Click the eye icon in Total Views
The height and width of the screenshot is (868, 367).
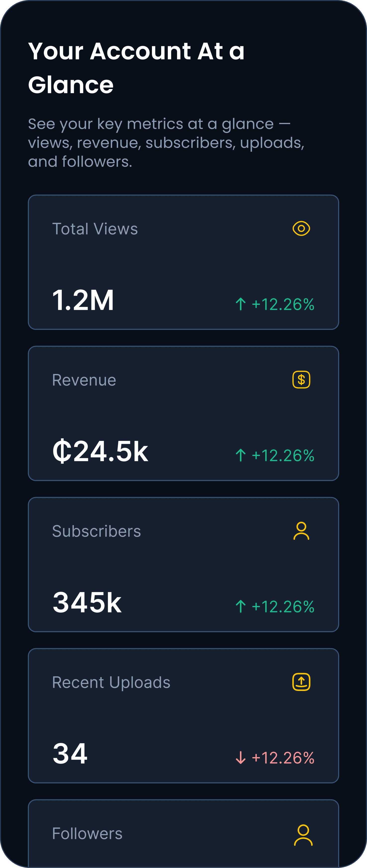point(301,228)
